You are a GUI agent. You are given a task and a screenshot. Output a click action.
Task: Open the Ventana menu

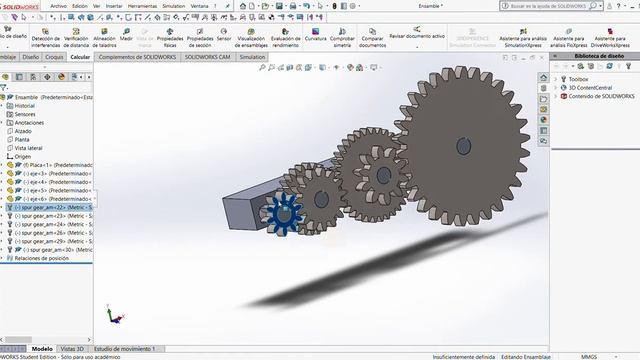(199, 6)
